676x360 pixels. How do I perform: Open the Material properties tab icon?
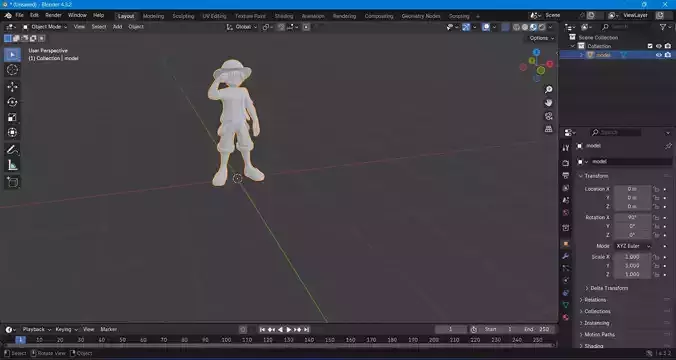click(x=566, y=318)
